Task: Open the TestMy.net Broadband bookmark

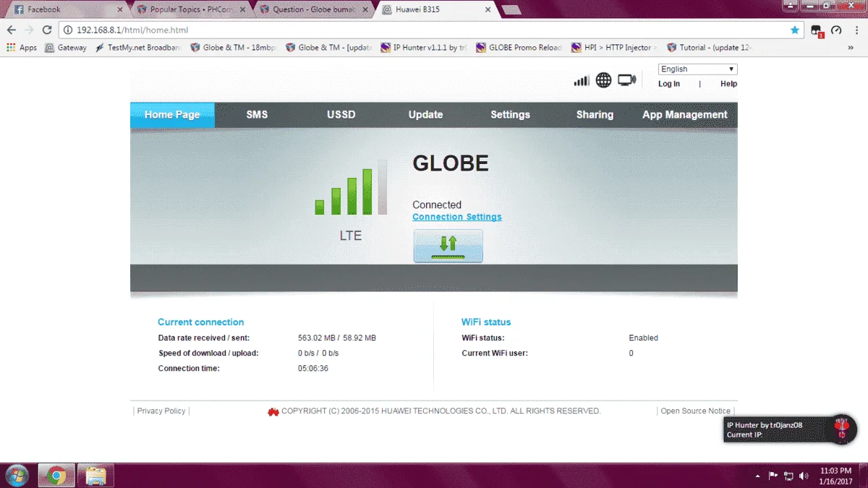Action: 138,48
